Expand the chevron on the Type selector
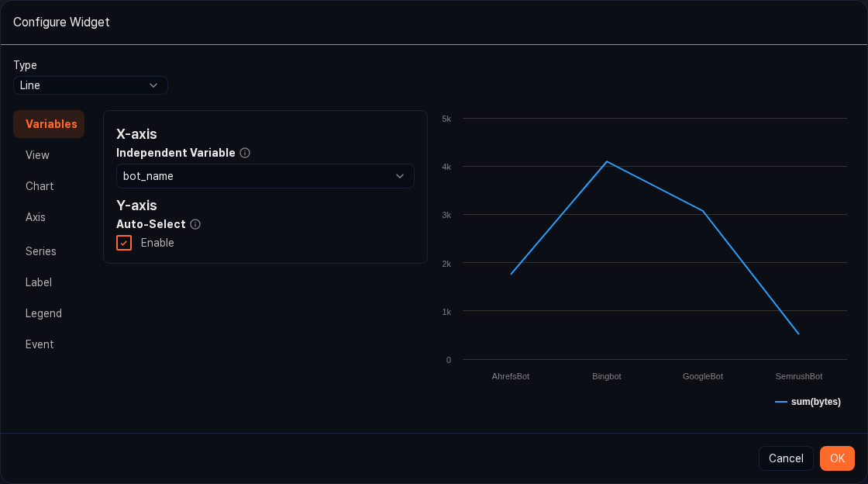Viewport: 868px width, 484px height. point(153,85)
